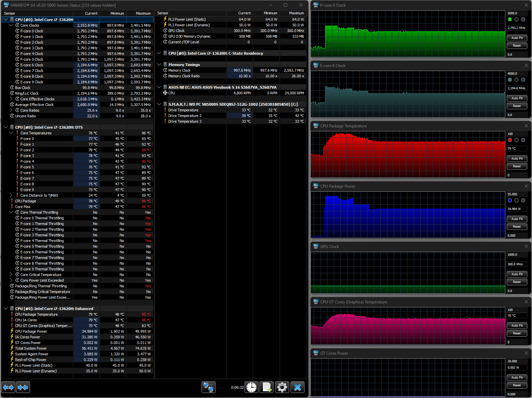Click the expand columns arrows icon
This screenshot has width=532, height=398.
tap(8, 387)
